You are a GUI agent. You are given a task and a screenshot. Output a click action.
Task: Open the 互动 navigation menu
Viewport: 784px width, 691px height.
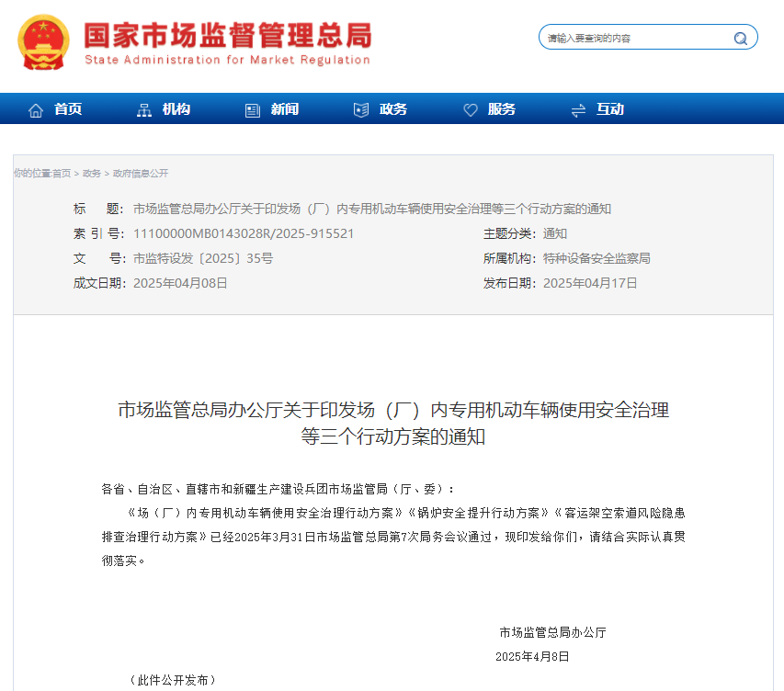(x=608, y=108)
